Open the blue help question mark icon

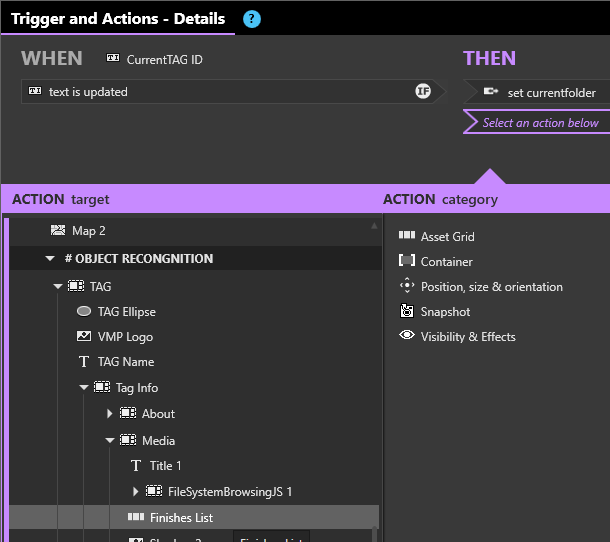252,19
